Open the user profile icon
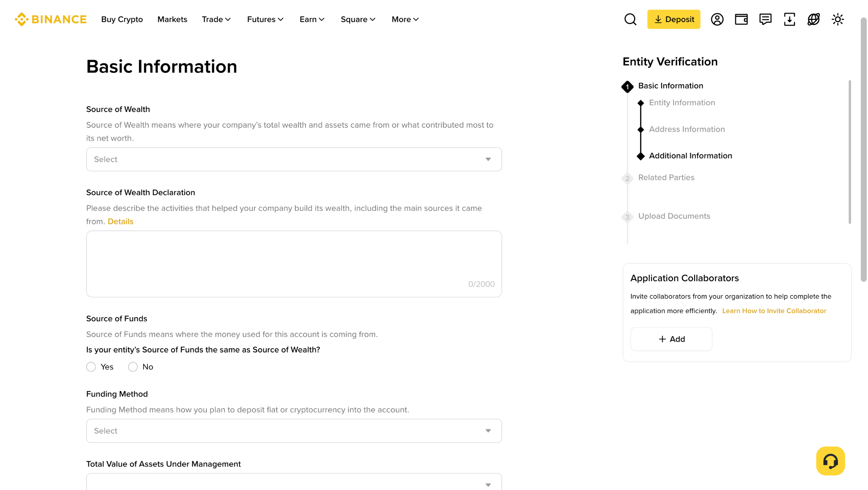Screen dimensions: 868x490 pyautogui.click(x=717, y=20)
